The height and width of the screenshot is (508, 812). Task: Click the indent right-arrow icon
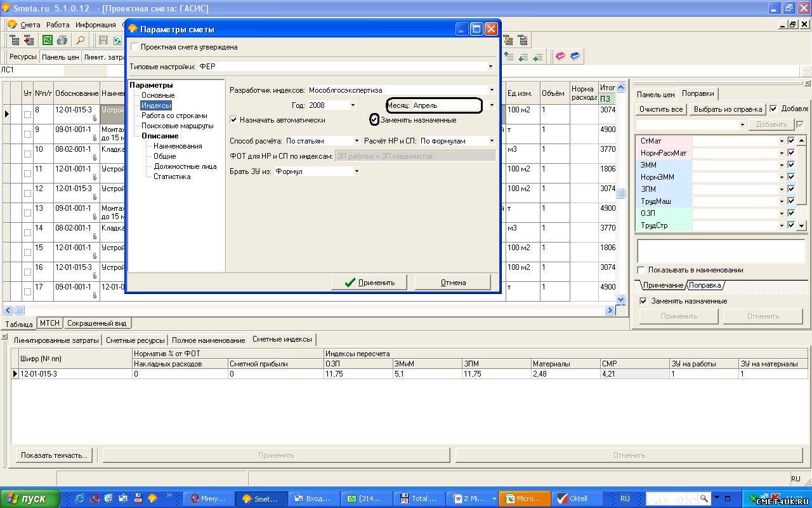(537, 57)
